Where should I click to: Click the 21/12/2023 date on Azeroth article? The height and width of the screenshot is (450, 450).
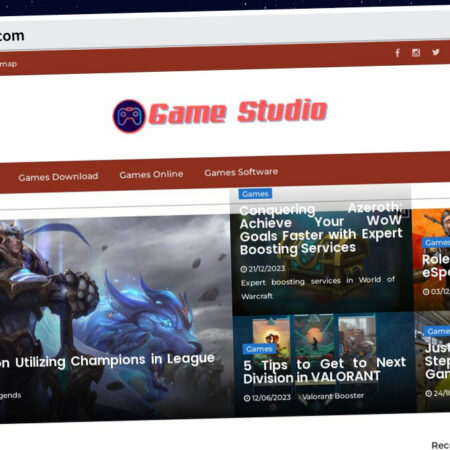point(266,269)
